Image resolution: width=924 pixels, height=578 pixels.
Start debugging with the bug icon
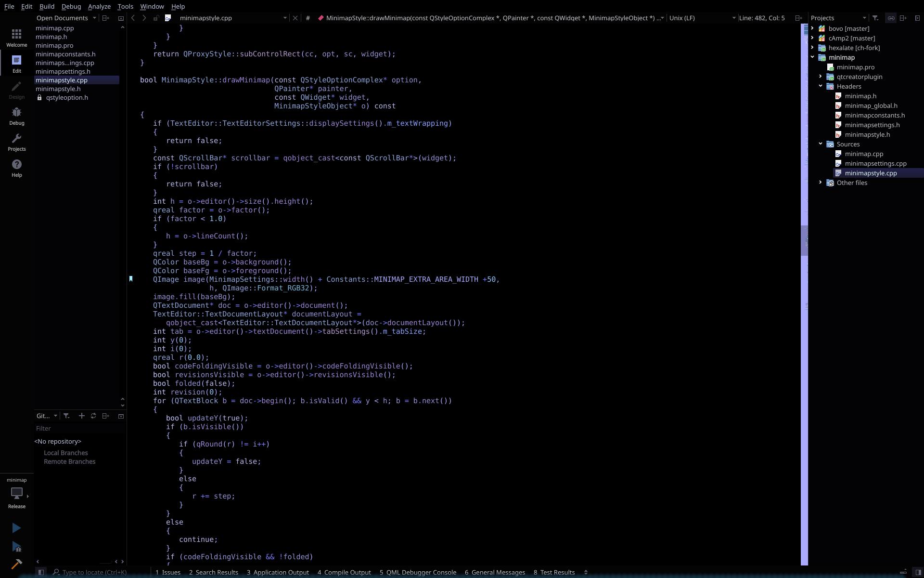coord(16,547)
